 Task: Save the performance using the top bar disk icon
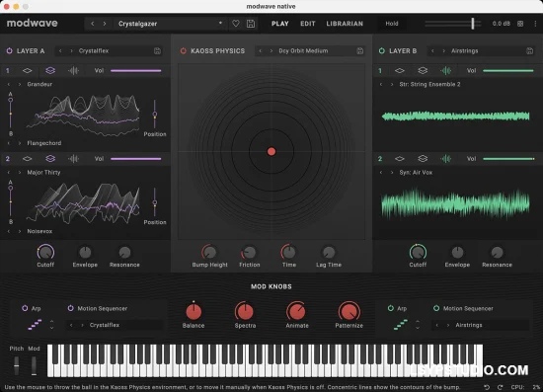click(x=251, y=24)
